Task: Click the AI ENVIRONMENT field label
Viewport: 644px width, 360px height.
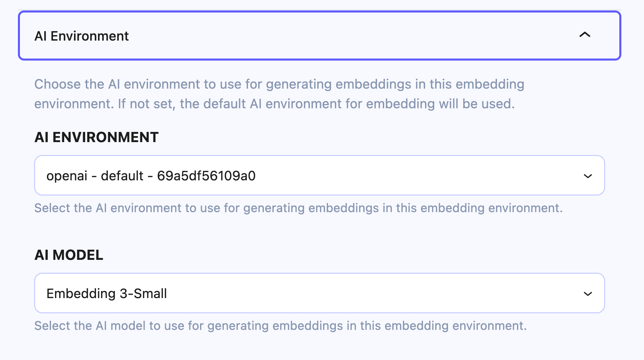Action: click(x=96, y=137)
